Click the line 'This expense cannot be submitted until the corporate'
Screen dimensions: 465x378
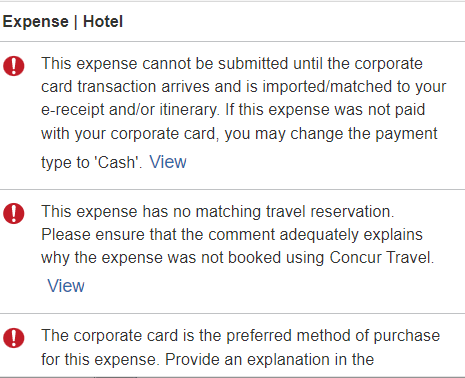(232, 64)
